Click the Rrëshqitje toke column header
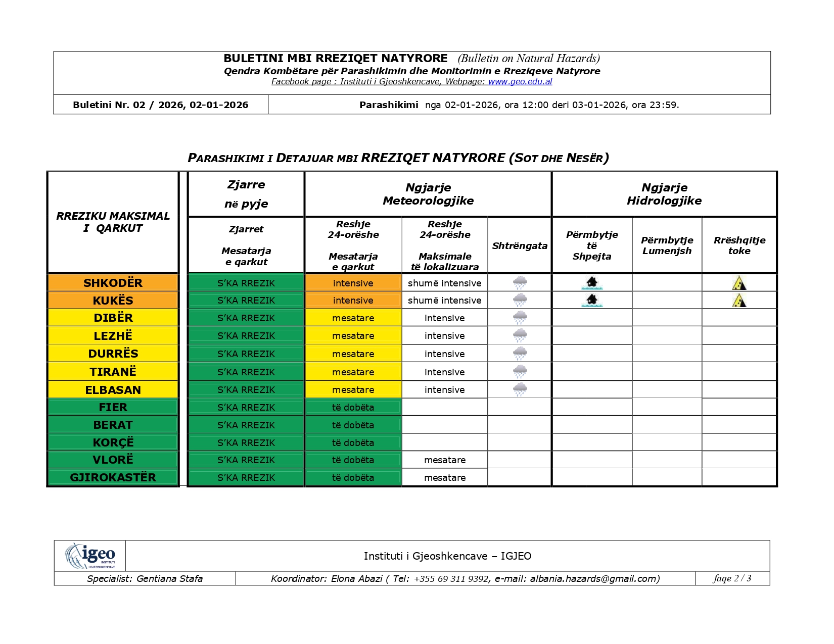This screenshot has width=834, height=644. pos(739,246)
